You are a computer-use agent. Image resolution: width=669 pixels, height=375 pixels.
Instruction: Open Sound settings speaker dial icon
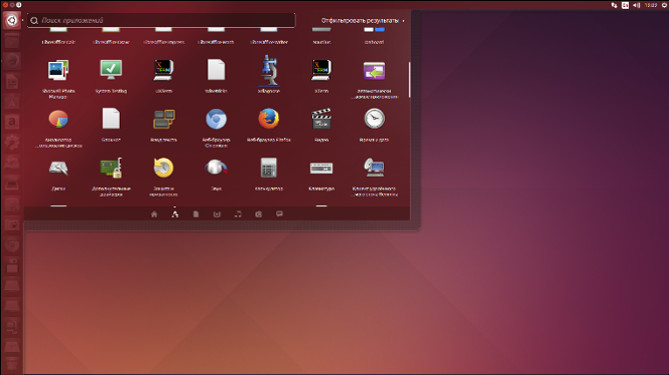(216, 167)
